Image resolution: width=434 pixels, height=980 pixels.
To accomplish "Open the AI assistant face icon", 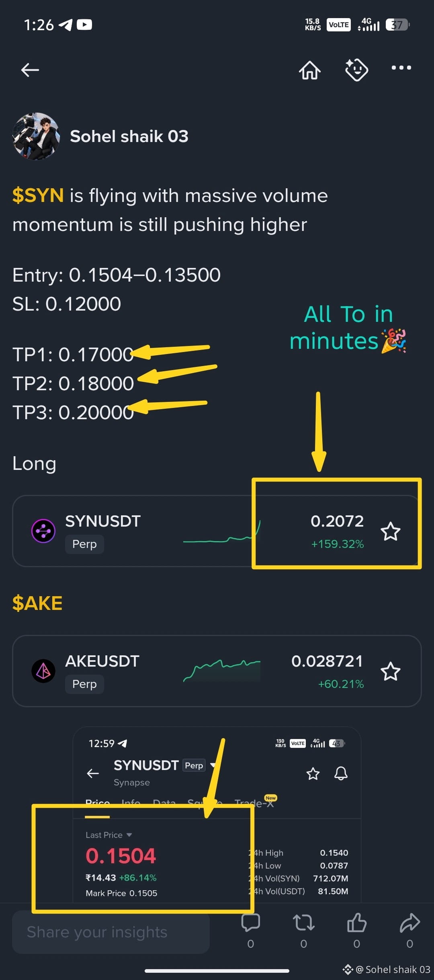I will click(x=356, y=70).
